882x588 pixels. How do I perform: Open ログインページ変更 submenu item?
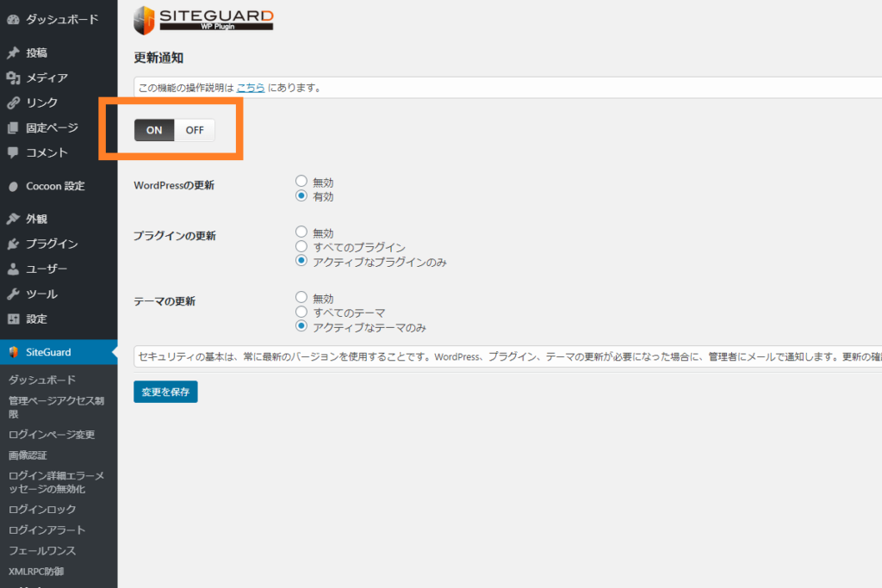click(x=52, y=435)
